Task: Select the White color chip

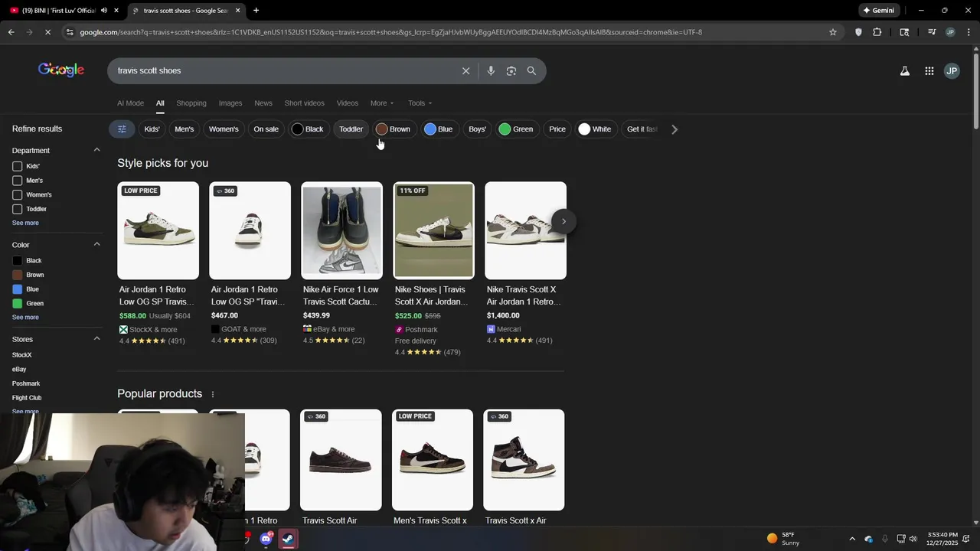Action: coord(595,129)
